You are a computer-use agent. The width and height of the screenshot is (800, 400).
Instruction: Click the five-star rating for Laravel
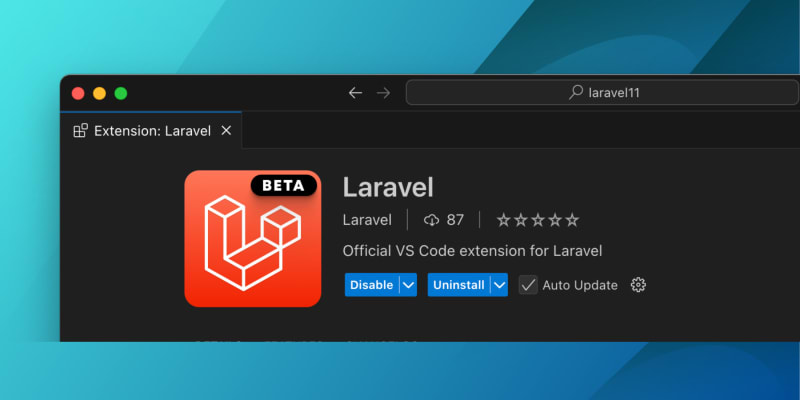pyautogui.click(x=538, y=220)
